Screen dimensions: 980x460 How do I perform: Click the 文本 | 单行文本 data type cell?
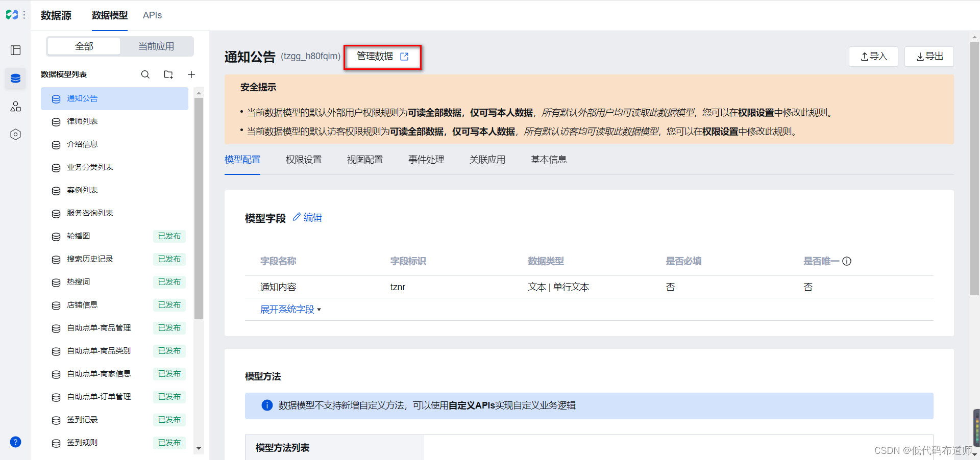[558, 287]
